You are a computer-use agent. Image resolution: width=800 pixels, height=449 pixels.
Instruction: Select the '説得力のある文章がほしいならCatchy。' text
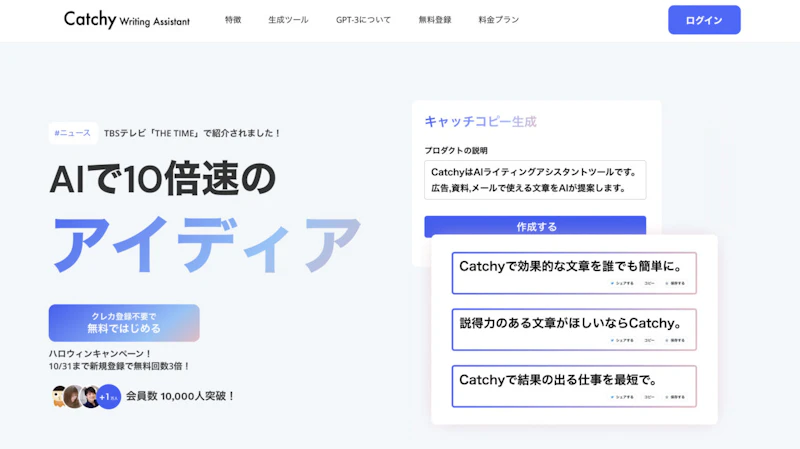pyautogui.click(x=571, y=323)
